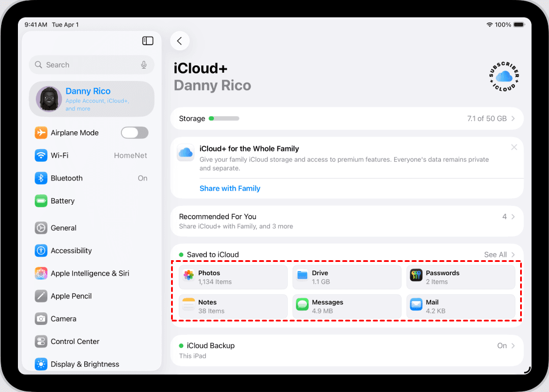This screenshot has width=549, height=392.
Task: Open Accessibility icon
Action: coord(41,250)
